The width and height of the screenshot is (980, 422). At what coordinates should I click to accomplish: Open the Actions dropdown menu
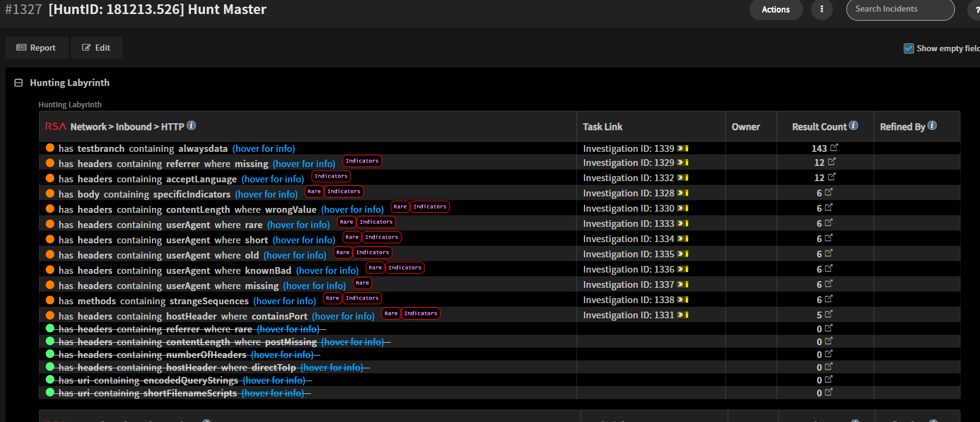(776, 10)
